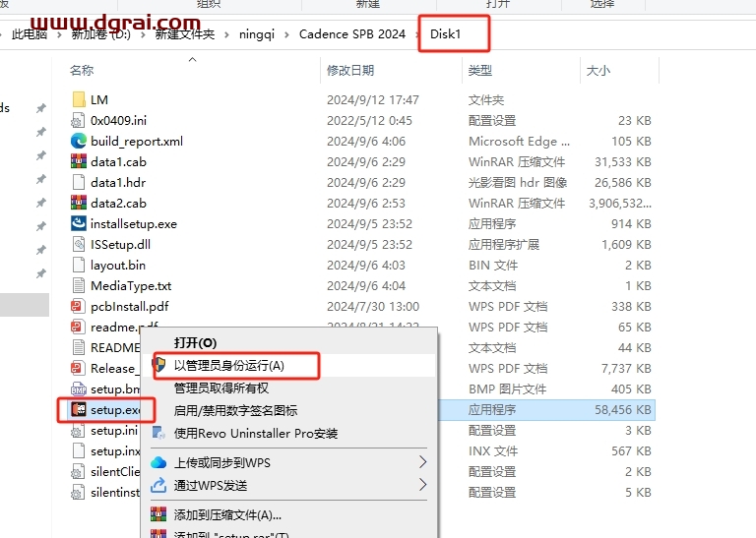Expand the 通过WPS发送 submenu arrow
Image resolution: width=756 pixels, height=538 pixels.
(423, 485)
